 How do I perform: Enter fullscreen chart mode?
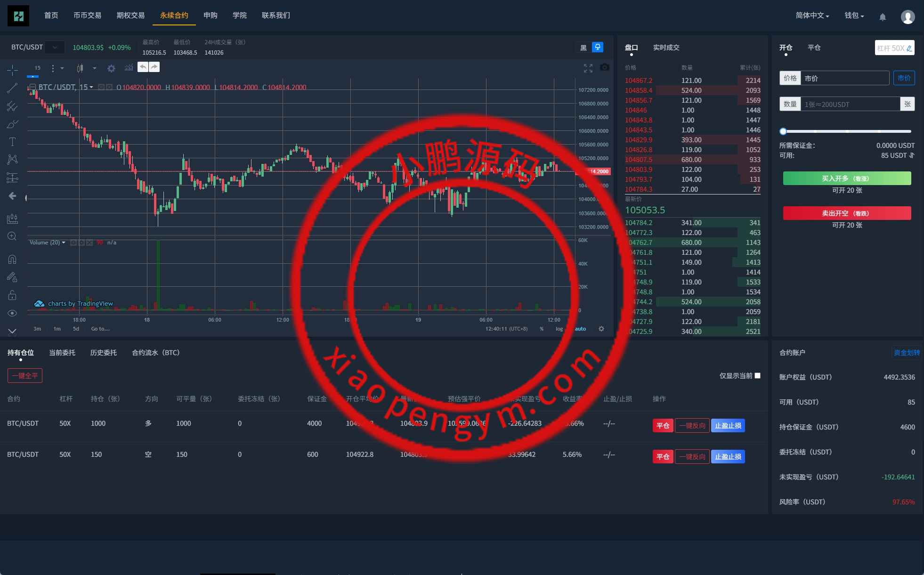click(x=588, y=68)
